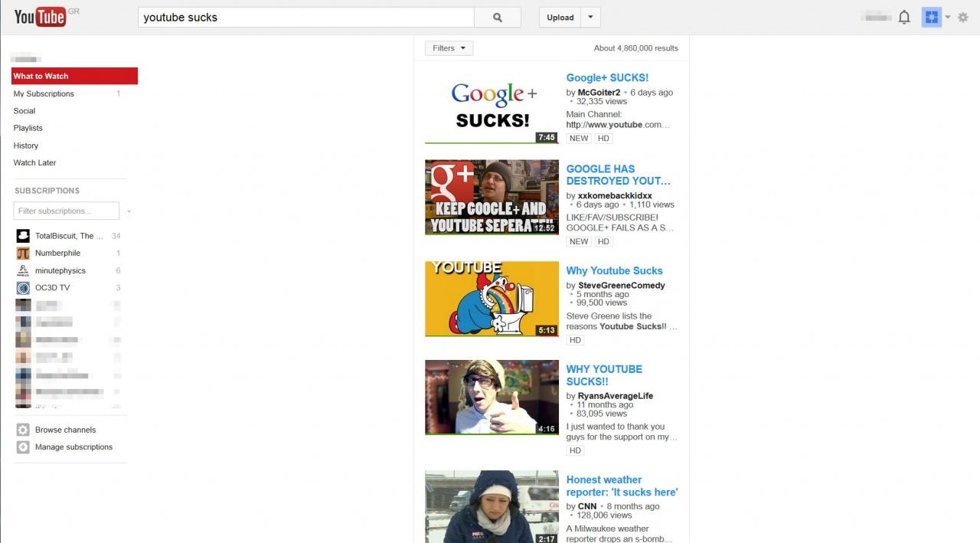Open Watch Later list
Screen dimensions: 980x543
(x=34, y=162)
